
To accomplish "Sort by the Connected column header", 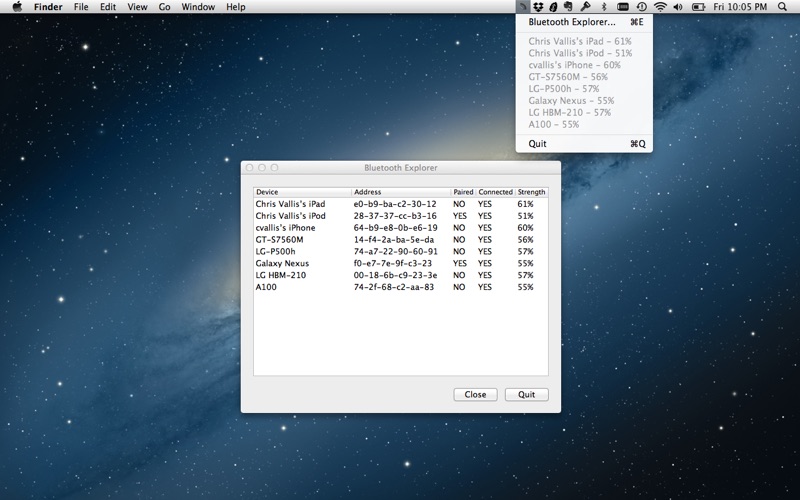I will coord(495,192).
